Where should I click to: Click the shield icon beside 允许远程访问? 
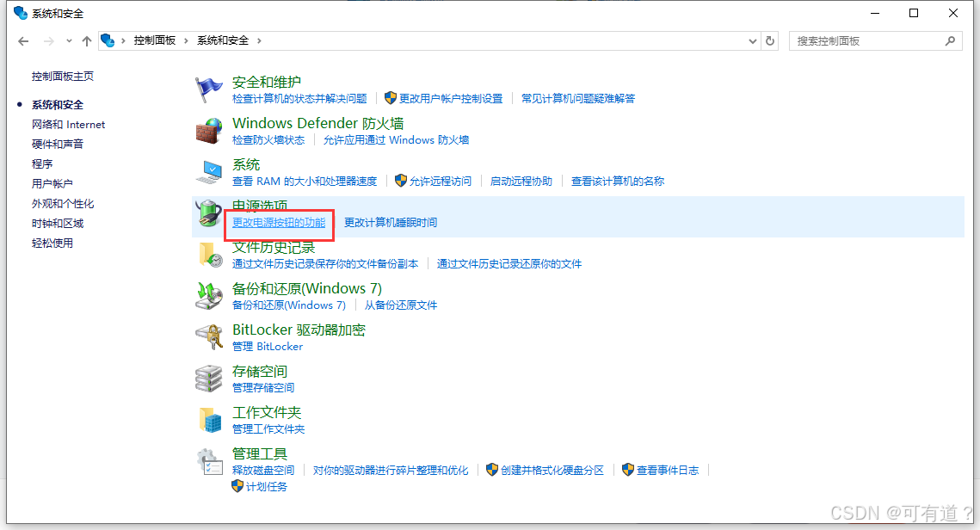[401, 181]
